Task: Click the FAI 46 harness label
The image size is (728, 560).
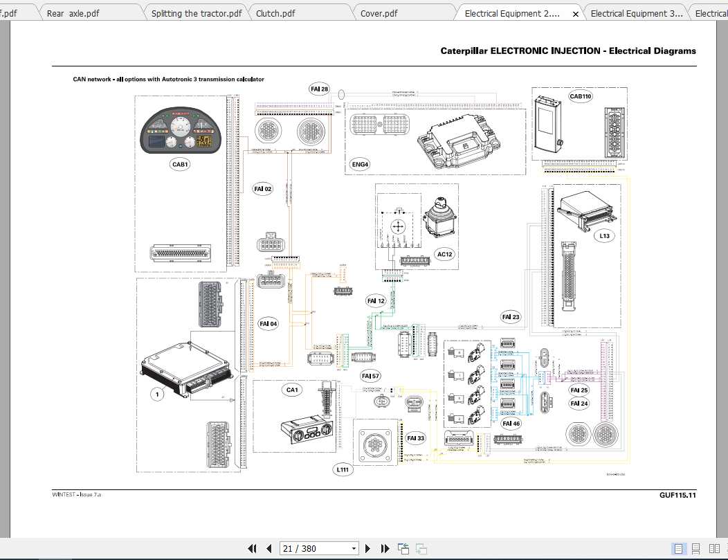Action: coord(511,424)
